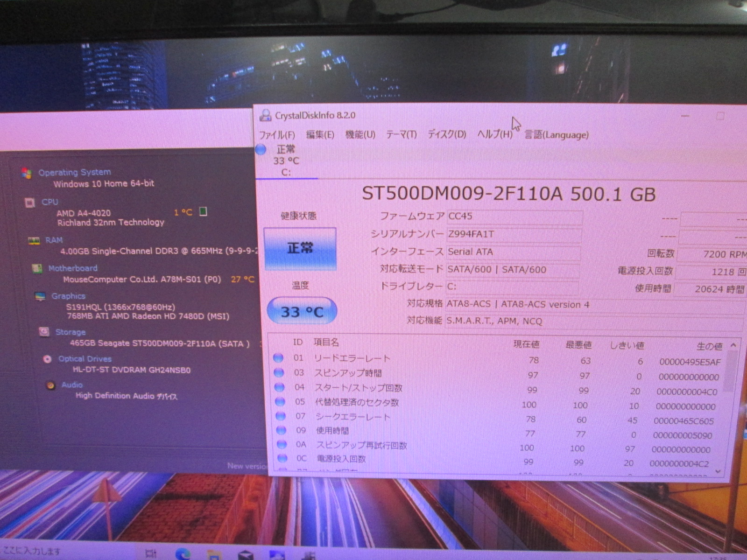Viewport: 747px width, 560px height.
Task: Click the Speccy RAM section icon
Action: [x=34, y=241]
